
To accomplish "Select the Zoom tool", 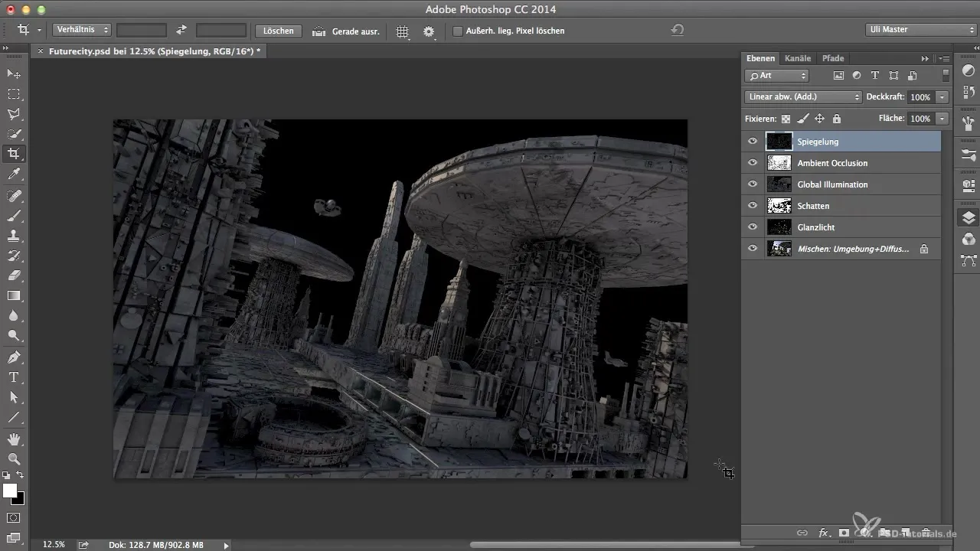I will point(14,459).
